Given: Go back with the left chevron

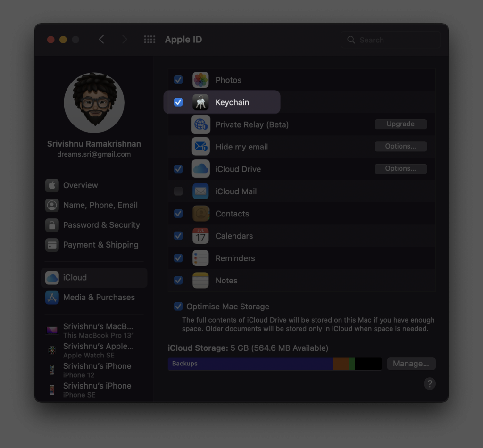Looking at the screenshot, I should [x=101, y=40].
